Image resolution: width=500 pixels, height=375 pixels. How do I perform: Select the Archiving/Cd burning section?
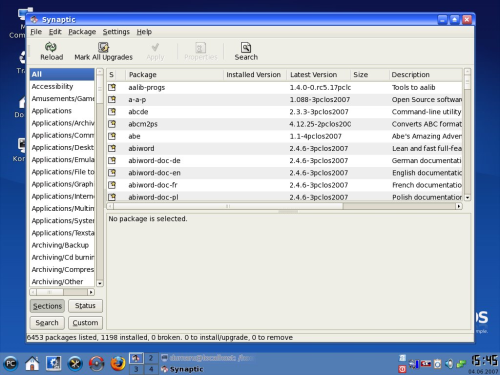[x=62, y=257]
